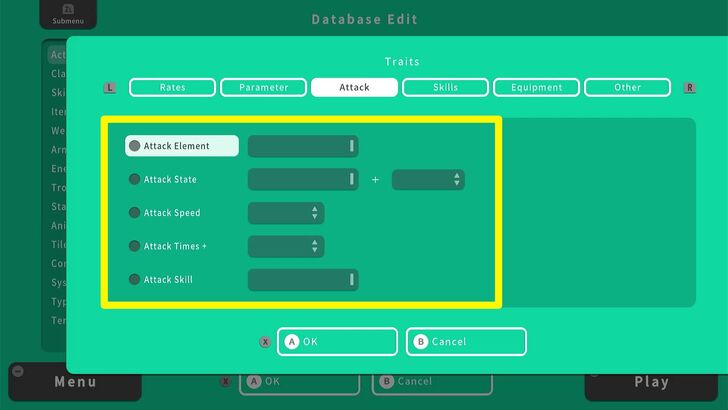The width and height of the screenshot is (728, 410).
Task: Click the L shoulder button icon
Action: 110,87
